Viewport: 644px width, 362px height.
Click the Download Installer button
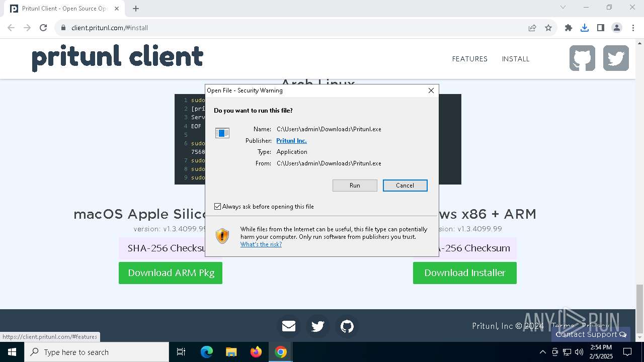tap(465, 273)
